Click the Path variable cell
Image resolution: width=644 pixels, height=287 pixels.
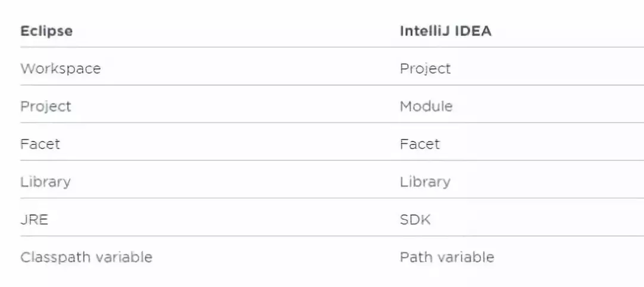pyautogui.click(x=447, y=257)
